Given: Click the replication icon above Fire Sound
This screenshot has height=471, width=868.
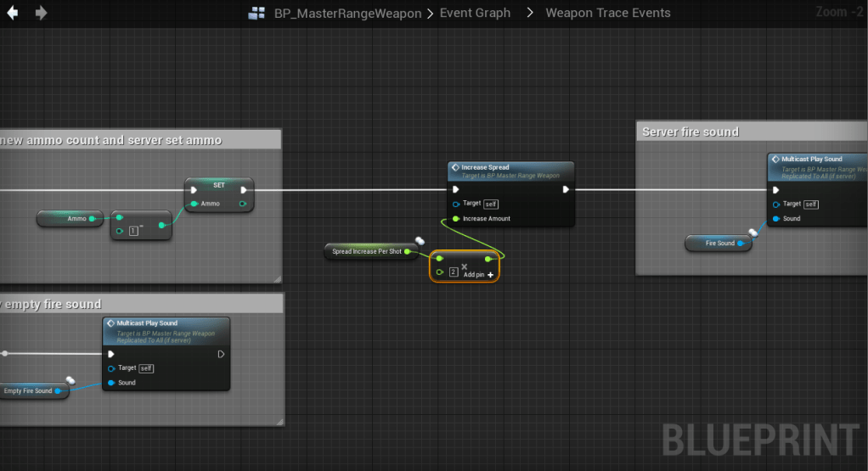Looking at the screenshot, I should click(752, 233).
